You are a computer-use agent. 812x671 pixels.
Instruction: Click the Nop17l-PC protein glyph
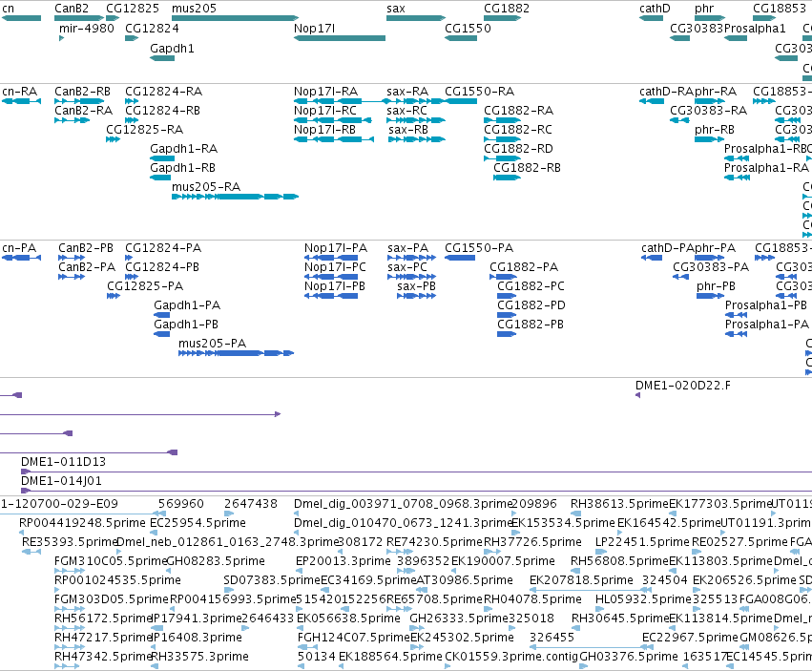(331, 277)
